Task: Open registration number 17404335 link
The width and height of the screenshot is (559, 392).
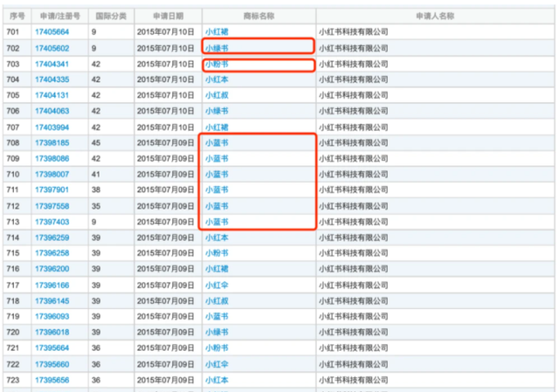Action: [x=52, y=79]
